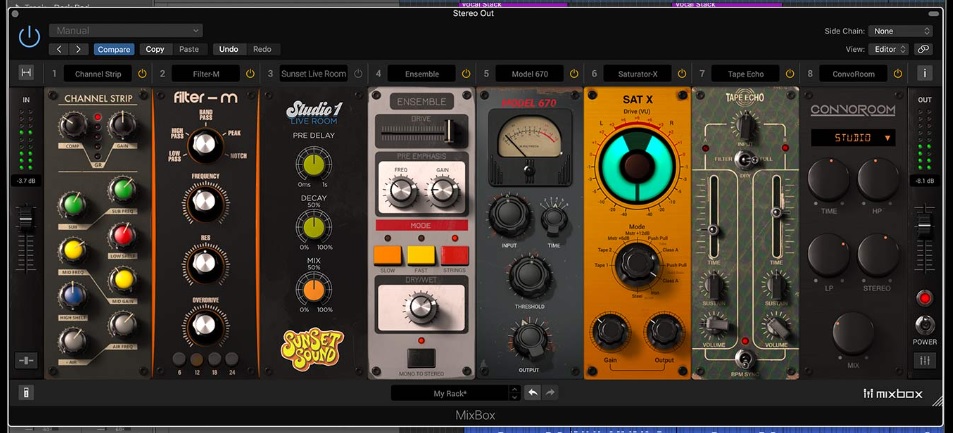
Task: Click the Filter-M filter type knob
Action: tap(205, 145)
